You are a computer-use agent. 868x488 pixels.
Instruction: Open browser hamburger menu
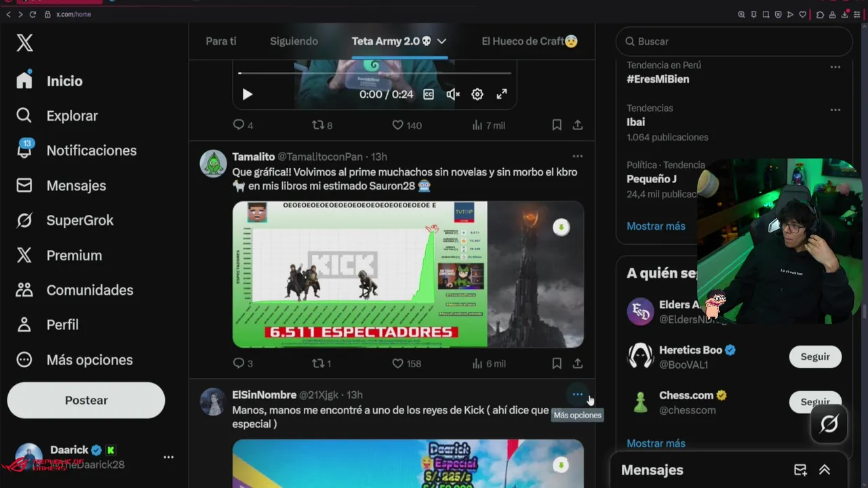point(856,14)
